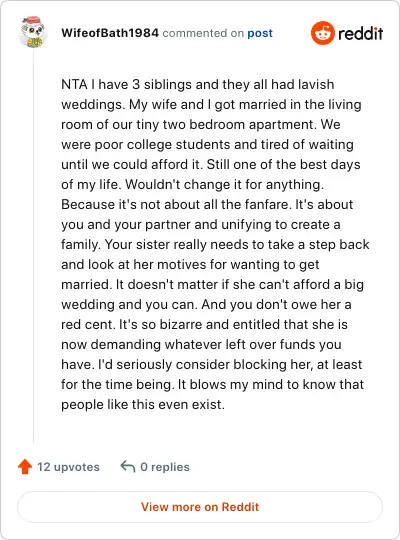400x540 pixels.
Task: Click the reddit wordmark text
Action: pos(360,33)
